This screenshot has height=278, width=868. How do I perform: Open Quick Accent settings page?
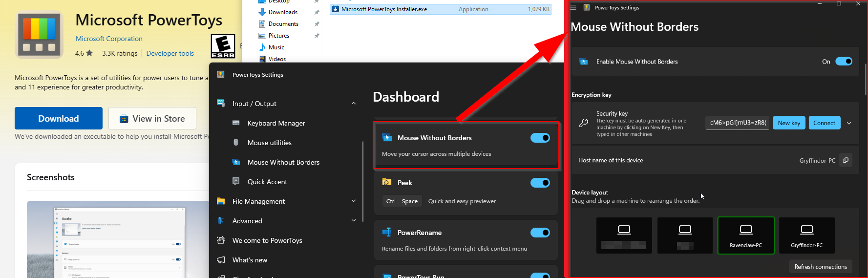[x=267, y=182]
